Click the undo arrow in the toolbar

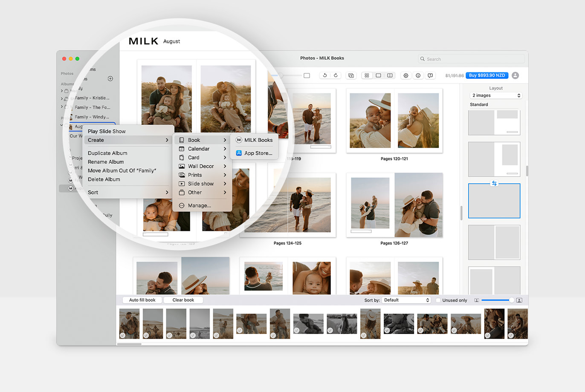[325, 75]
